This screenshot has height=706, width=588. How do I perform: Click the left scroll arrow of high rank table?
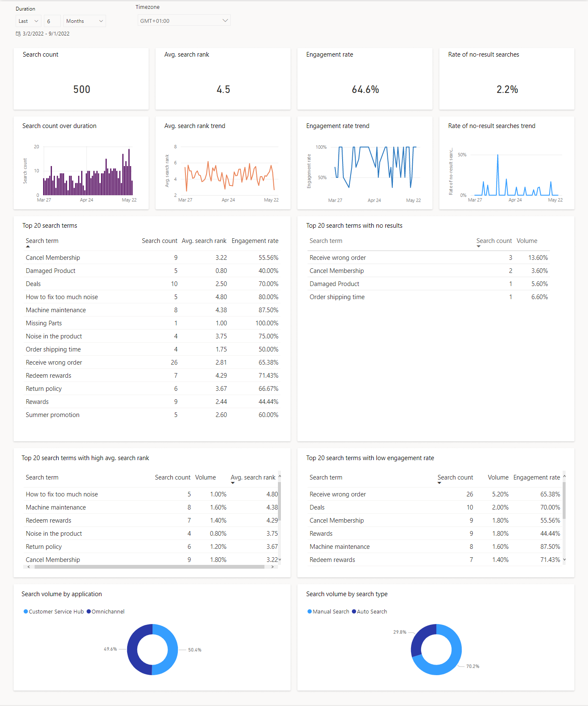(29, 567)
